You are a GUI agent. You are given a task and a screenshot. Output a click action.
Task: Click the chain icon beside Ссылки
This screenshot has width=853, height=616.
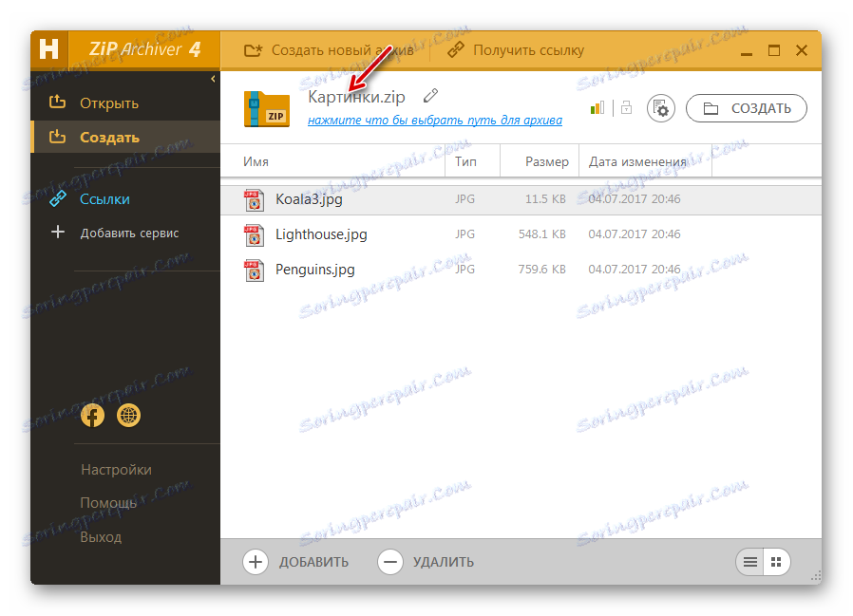(x=58, y=199)
